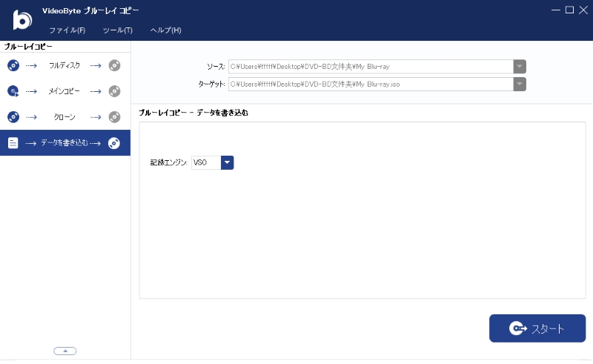Screen dimensions: 593x364
Task: Open the ヘルプ(H) menu
Action: point(165,30)
